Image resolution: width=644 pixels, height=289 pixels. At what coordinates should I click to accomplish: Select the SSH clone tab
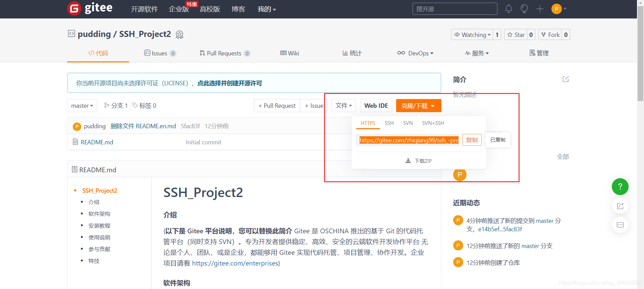[389, 123]
